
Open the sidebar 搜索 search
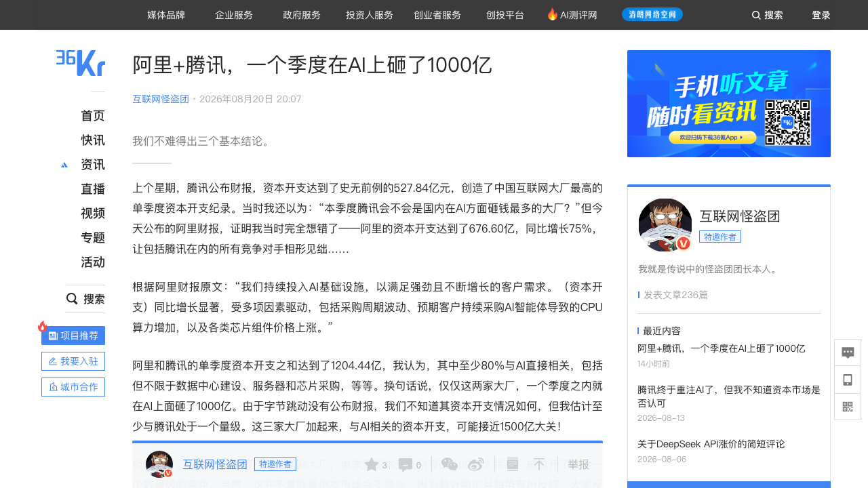pyautogui.click(x=85, y=299)
